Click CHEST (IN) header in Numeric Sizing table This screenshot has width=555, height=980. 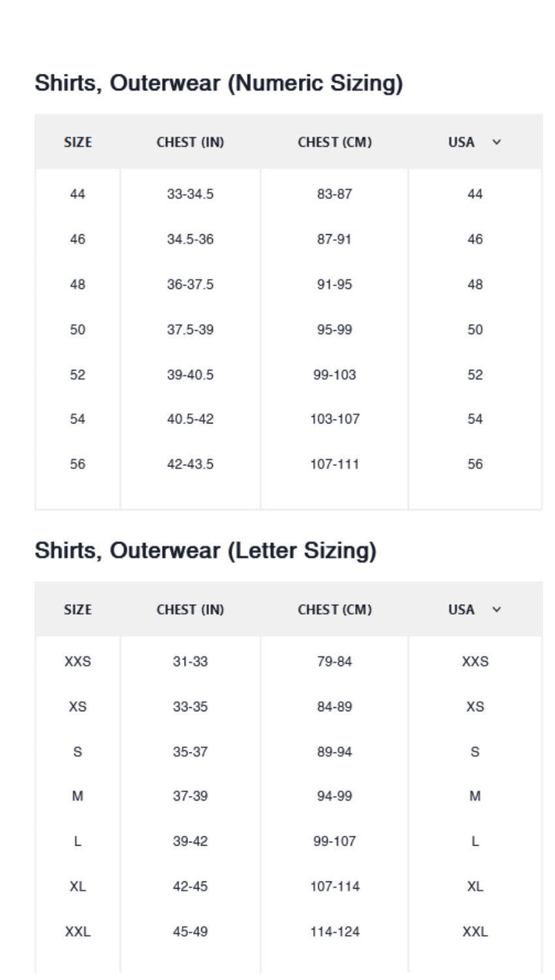pyautogui.click(x=190, y=143)
